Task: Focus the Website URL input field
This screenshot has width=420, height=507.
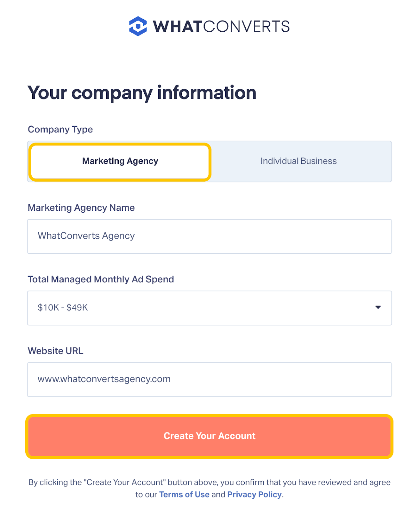Action: coord(209,379)
